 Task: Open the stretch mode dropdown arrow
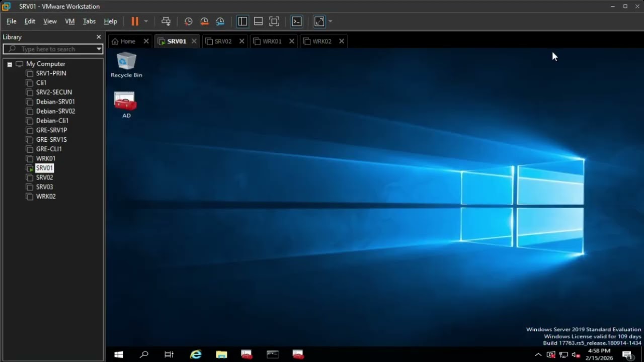tap(331, 22)
